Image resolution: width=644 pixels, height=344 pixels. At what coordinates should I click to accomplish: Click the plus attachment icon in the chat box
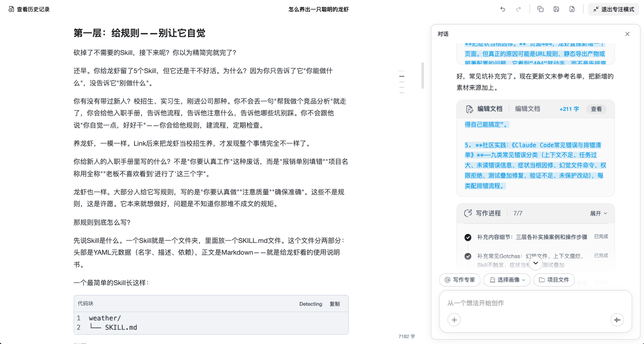454,320
